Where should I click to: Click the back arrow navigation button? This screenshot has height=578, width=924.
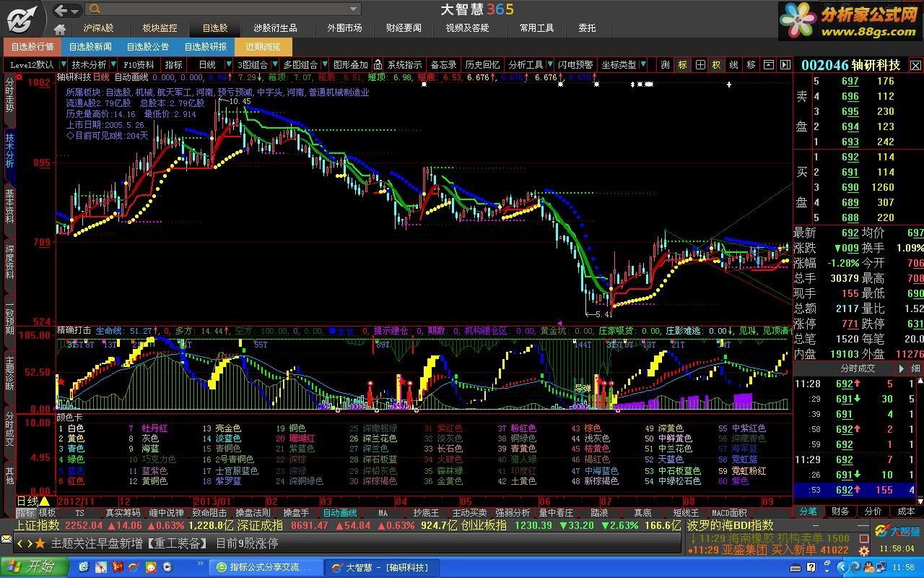[62, 9]
